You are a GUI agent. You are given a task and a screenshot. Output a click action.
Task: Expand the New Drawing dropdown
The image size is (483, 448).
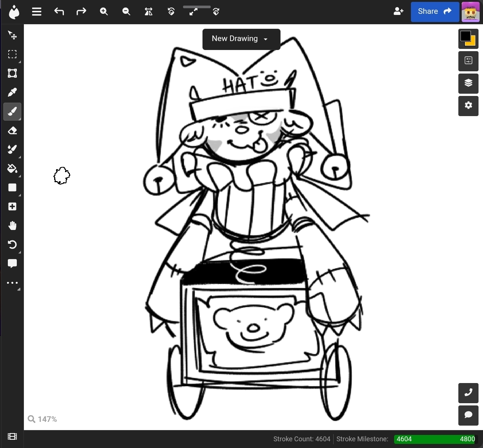click(241, 39)
